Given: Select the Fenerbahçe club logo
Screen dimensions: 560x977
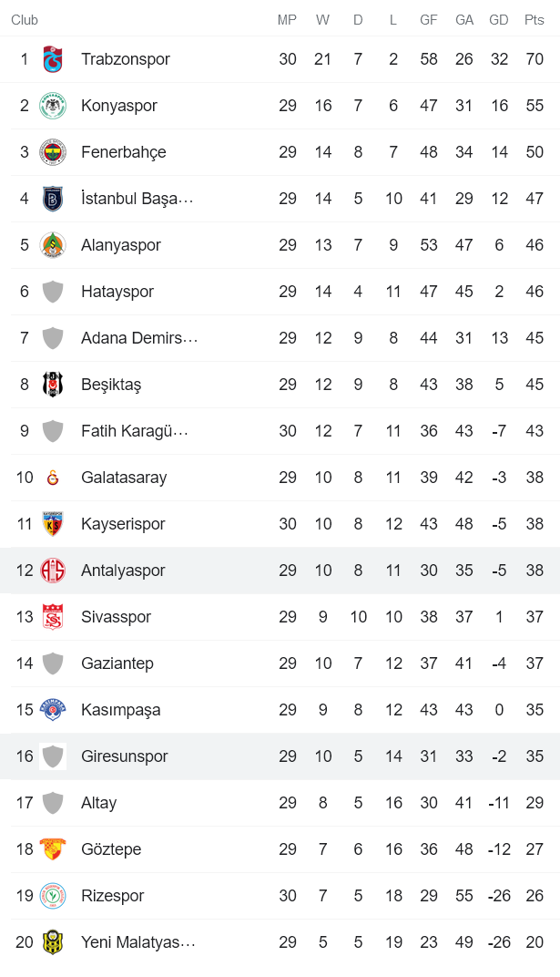Looking at the screenshot, I should coord(54,152).
